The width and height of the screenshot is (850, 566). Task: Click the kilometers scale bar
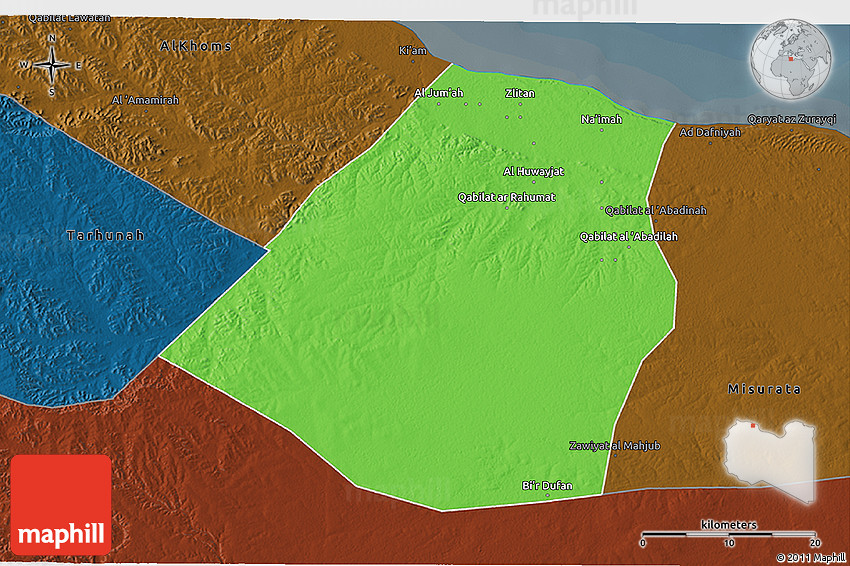pos(729,532)
